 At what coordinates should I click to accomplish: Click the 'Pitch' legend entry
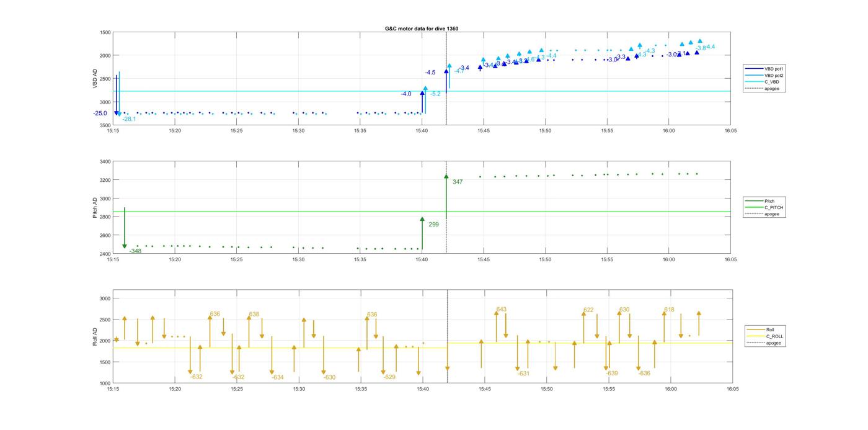pyautogui.click(x=769, y=201)
